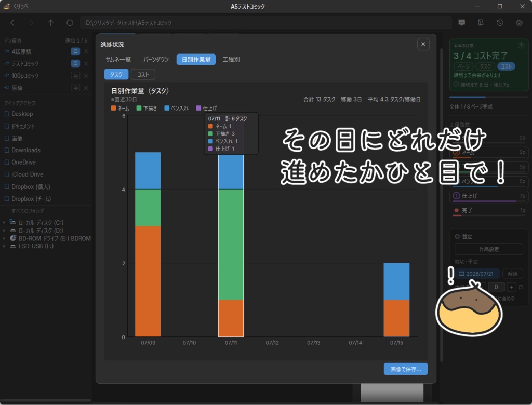This screenshot has width=532, height=405.
Task: Click the 仕上げ process row
Action: 489,196
